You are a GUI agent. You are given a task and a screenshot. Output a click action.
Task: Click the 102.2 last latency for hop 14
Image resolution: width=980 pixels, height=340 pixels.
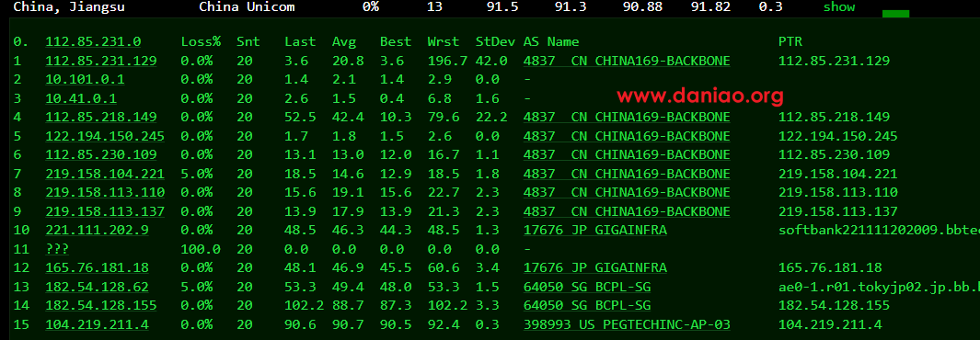click(x=305, y=306)
